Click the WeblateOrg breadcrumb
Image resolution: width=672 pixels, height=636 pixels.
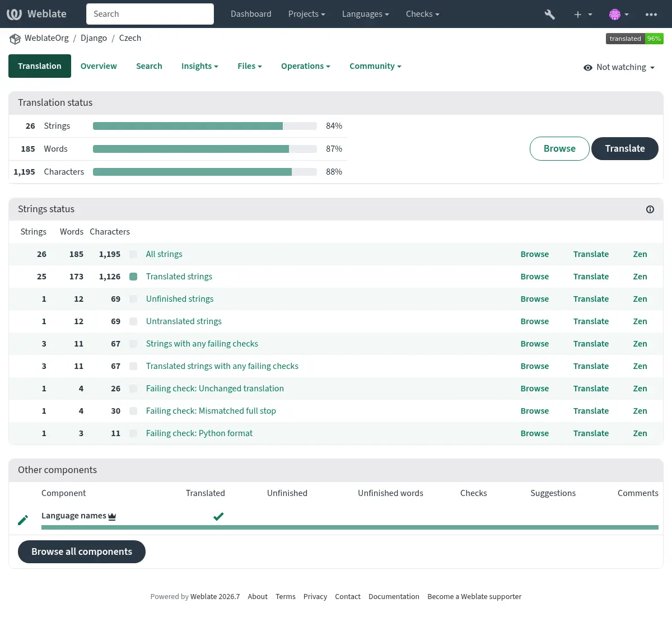click(46, 38)
